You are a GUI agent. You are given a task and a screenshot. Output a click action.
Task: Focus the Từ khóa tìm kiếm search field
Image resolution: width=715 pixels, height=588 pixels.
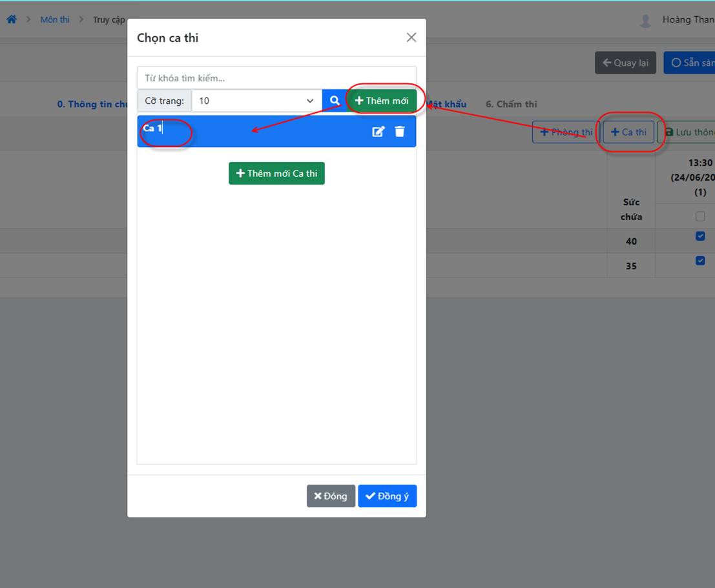click(276, 78)
